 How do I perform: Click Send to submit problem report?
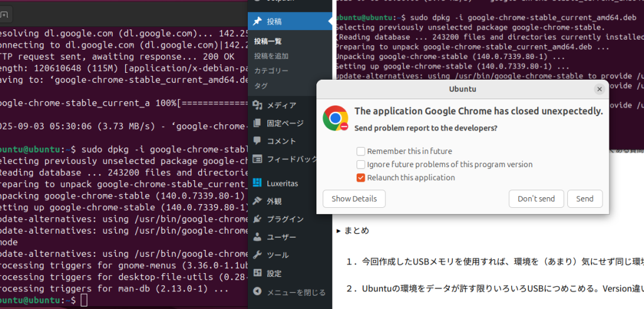click(584, 198)
